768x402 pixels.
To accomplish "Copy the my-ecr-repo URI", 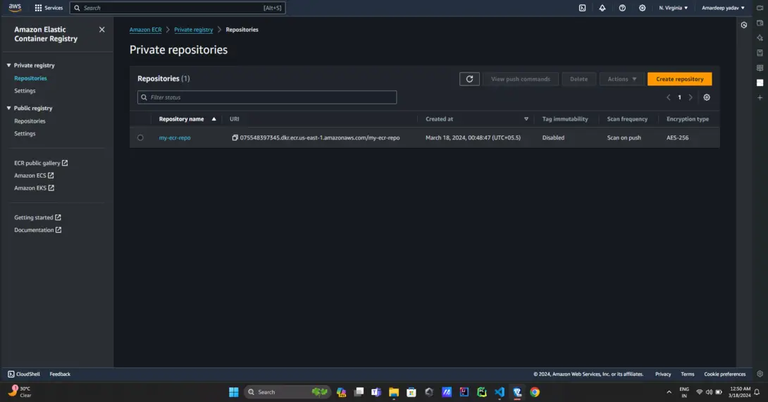I will 235,138.
